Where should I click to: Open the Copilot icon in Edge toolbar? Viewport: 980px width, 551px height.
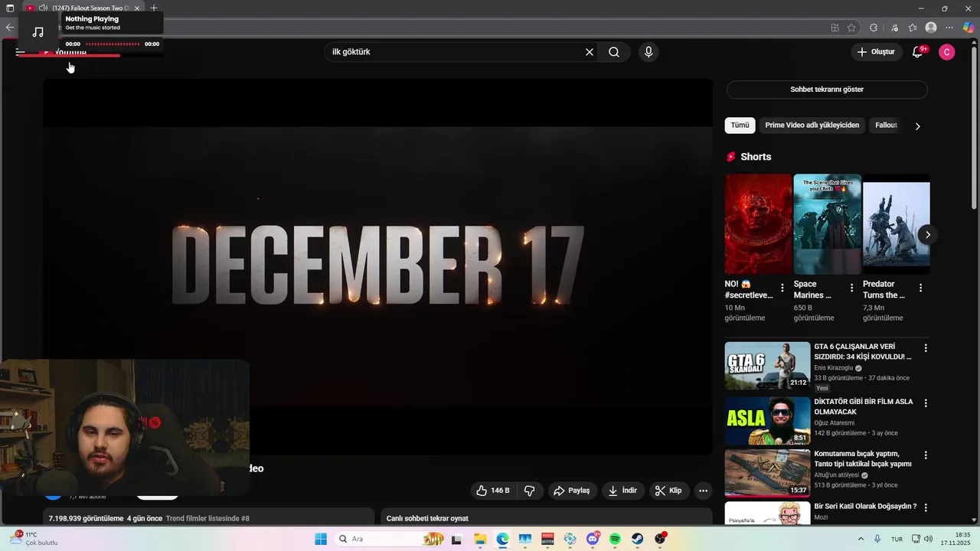click(x=969, y=28)
